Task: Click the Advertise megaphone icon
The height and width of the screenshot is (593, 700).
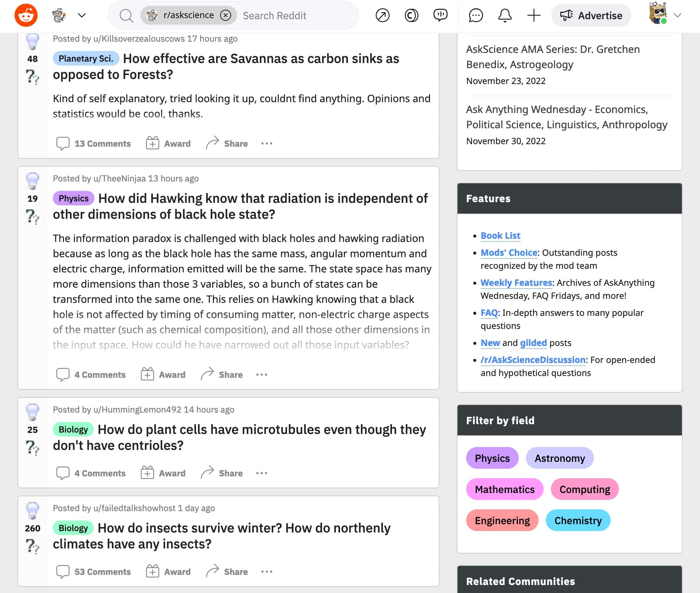Action: click(x=565, y=16)
